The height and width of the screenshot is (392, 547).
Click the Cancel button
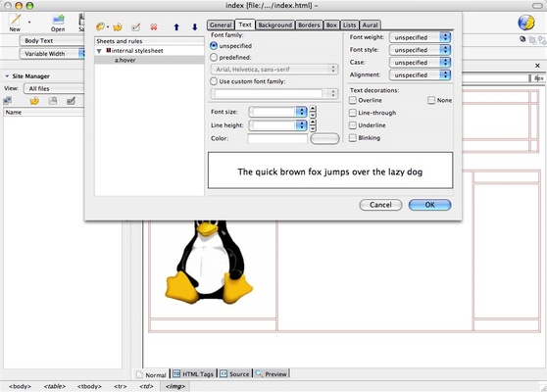tap(380, 205)
